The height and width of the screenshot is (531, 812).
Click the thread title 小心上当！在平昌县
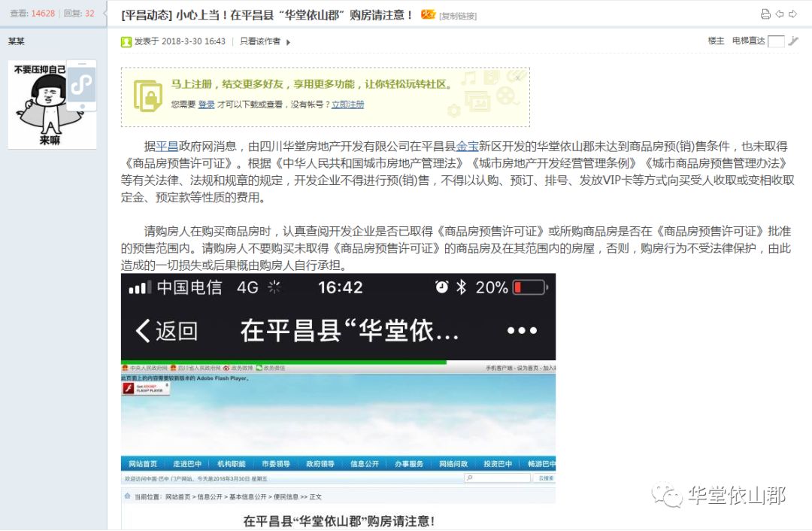295,15
